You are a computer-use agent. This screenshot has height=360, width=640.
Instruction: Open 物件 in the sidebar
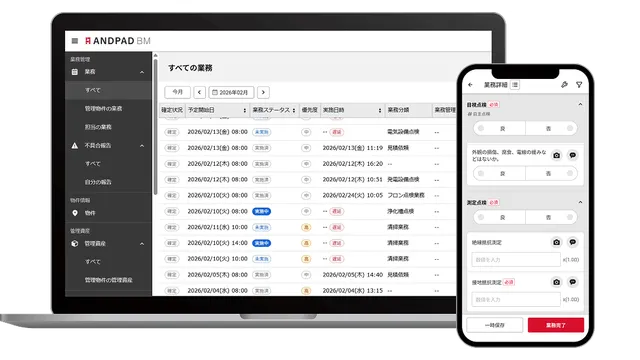[90, 213]
